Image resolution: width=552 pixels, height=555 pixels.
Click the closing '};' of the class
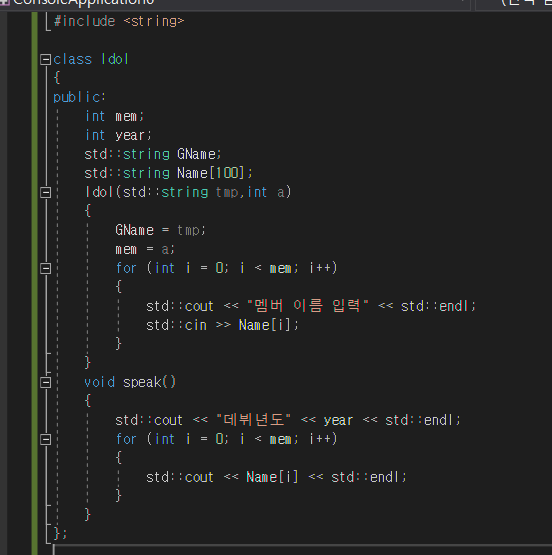click(60, 533)
